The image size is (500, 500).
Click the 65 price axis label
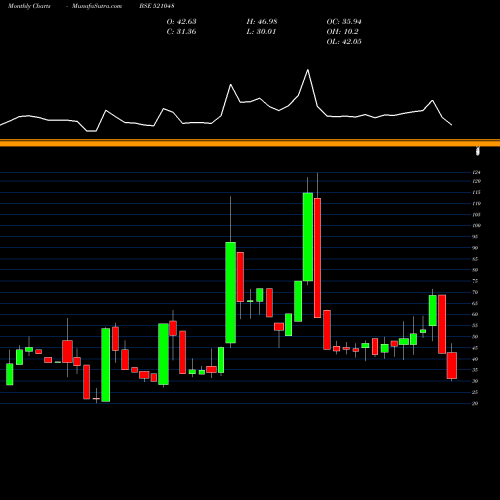(x=475, y=303)
